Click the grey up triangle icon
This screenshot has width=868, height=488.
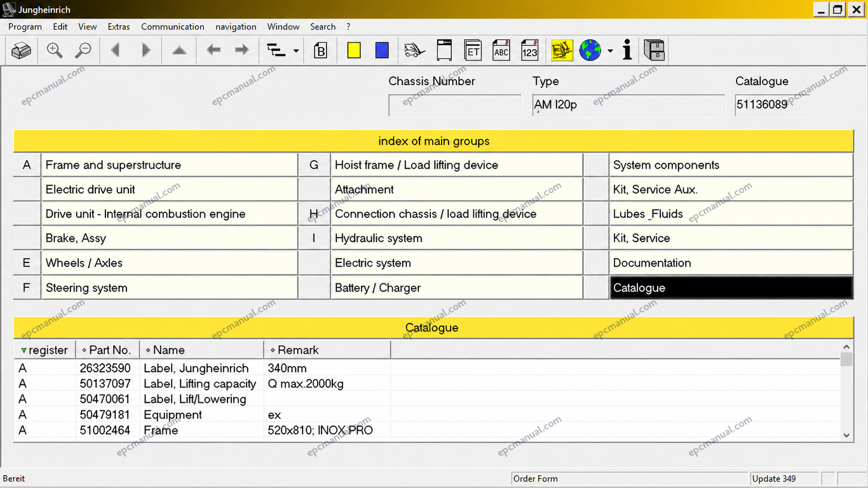(179, 50)
